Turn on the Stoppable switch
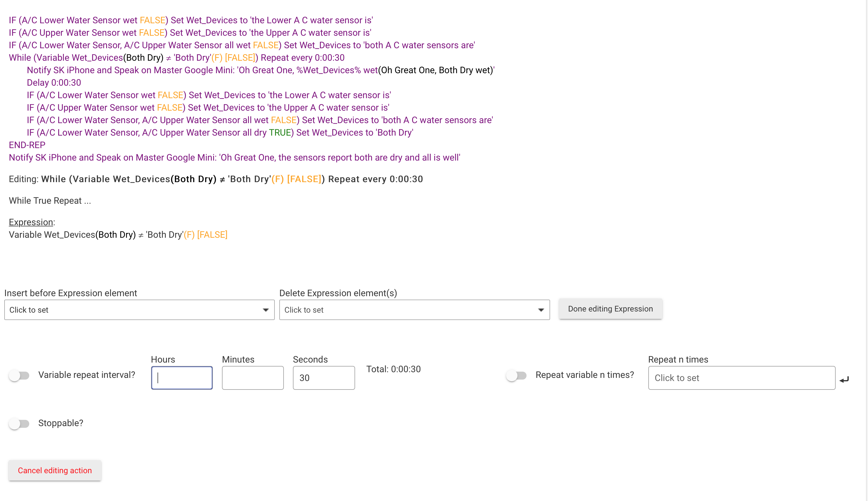Screen dimensions: 868x501 coord(19,423)
